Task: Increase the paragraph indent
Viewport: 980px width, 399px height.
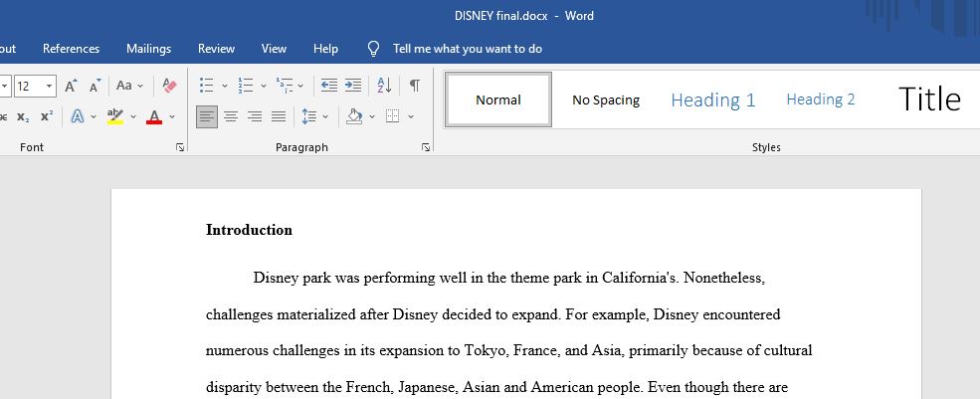Action: [x=353, y=86]
